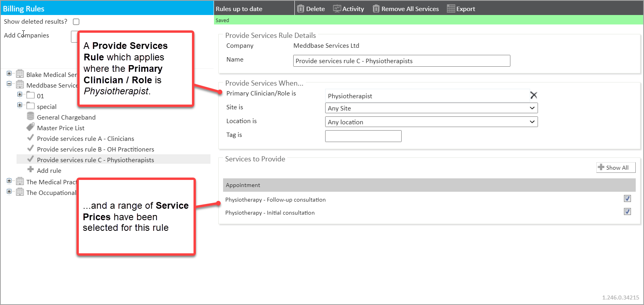Toggle the Show deleted results checkbox

(x=76, y=22)
